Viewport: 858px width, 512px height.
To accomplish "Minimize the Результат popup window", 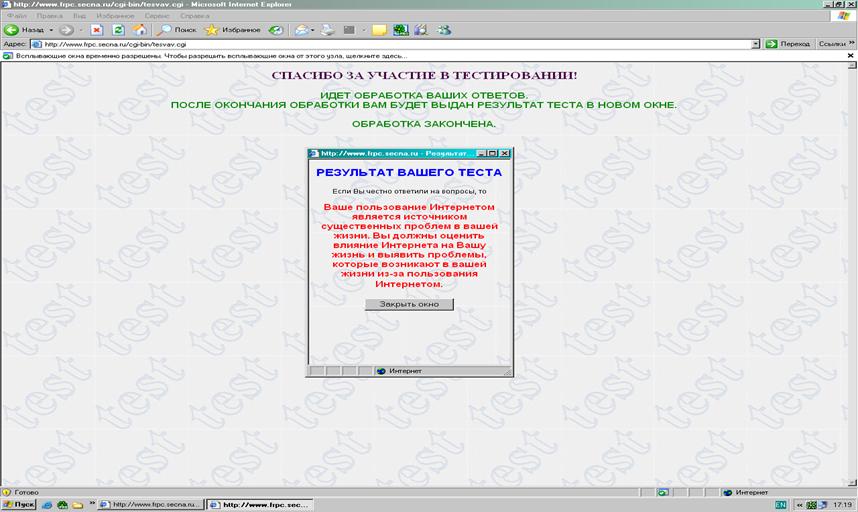I will tap(481, 154).
